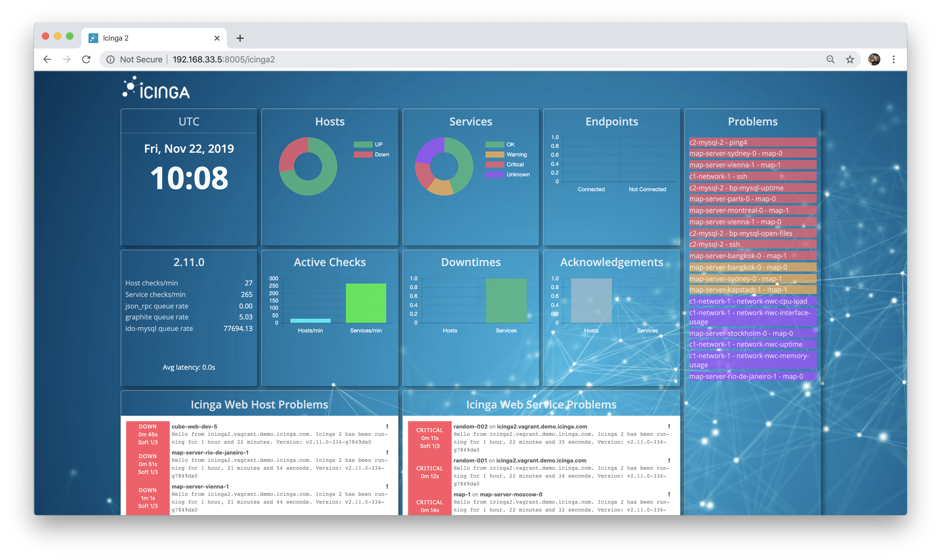The width and height of the screenshot is (941, 560).
Task: Close the Icinga 2 tab
Action: coord(217,38)
